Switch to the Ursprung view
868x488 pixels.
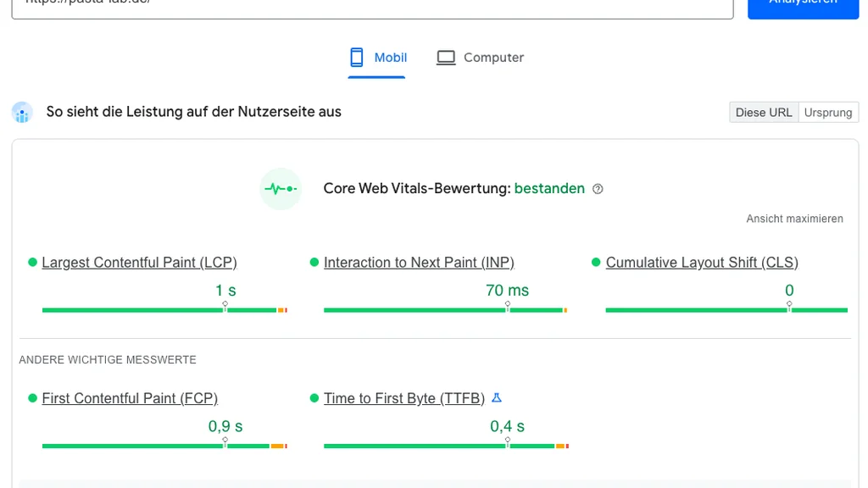pyautogui.click(x=828, y=111)
